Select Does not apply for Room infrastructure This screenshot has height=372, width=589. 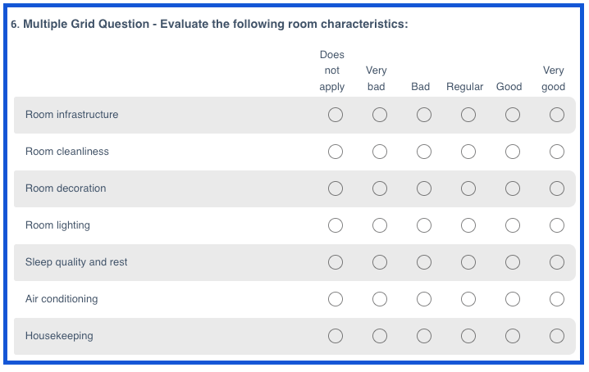point(335,115)
